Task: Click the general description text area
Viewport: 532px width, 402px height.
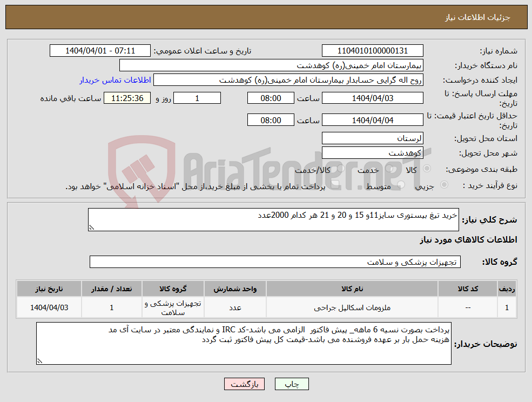Action: click(273, 220)
